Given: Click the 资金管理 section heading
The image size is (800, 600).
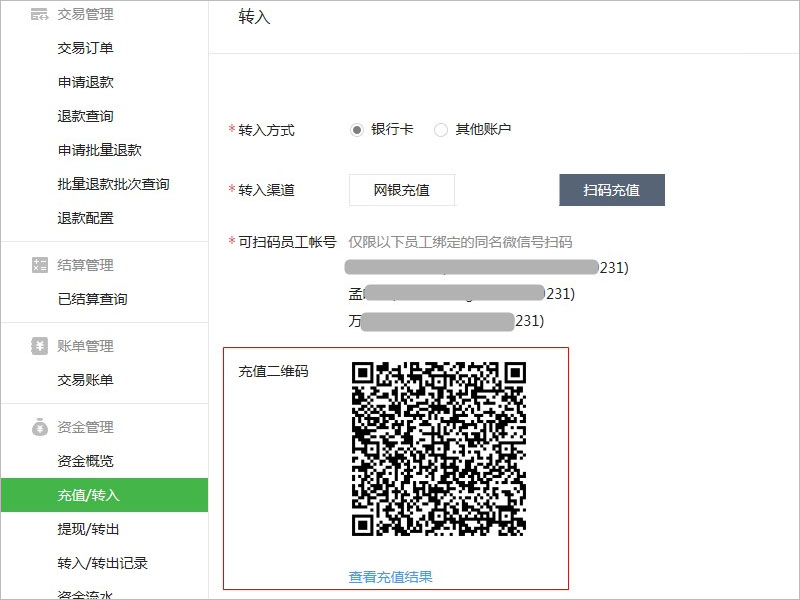Looking at the screenshot, I should point(85,427).
